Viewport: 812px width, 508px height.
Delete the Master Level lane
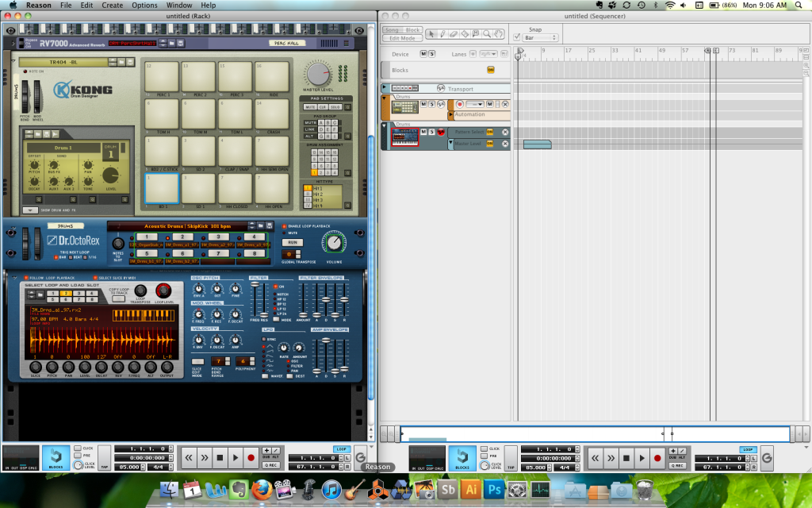click(505, 144)
